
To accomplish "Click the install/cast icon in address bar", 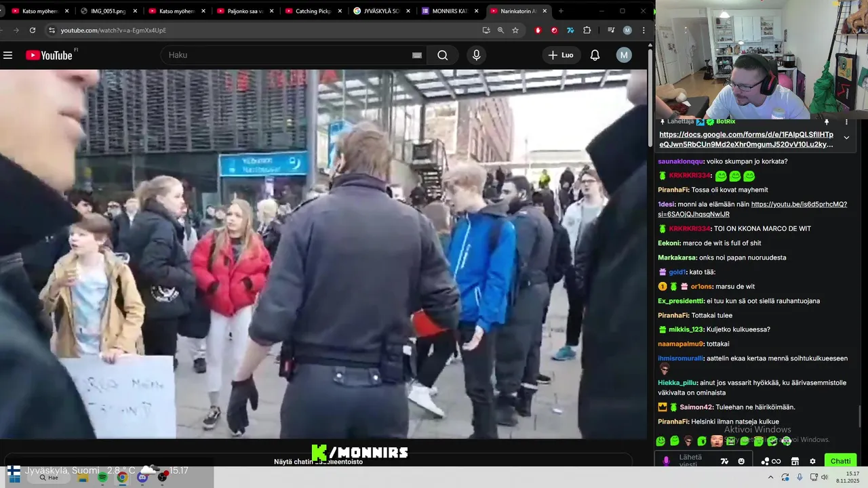I will click(x=486, y=30).
